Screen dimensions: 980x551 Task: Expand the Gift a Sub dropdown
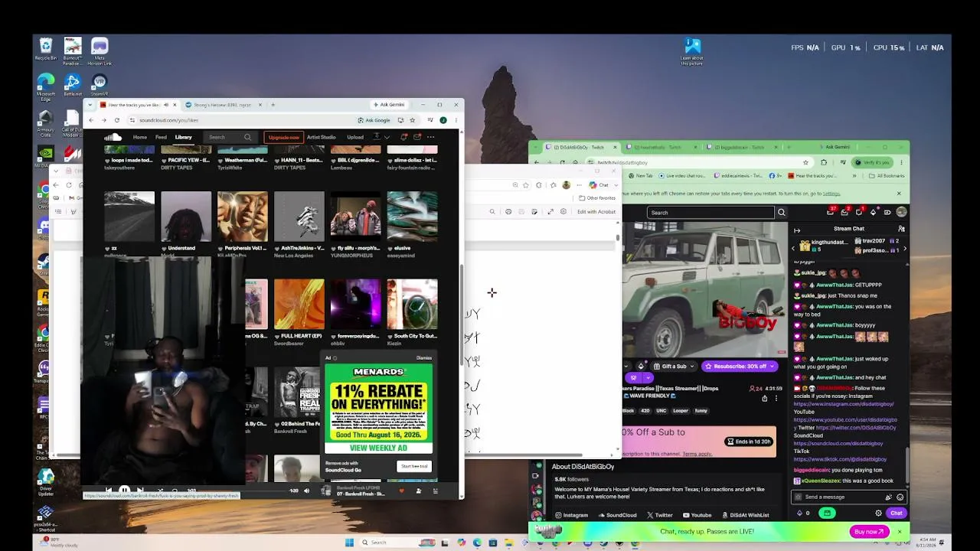[691, 366]
